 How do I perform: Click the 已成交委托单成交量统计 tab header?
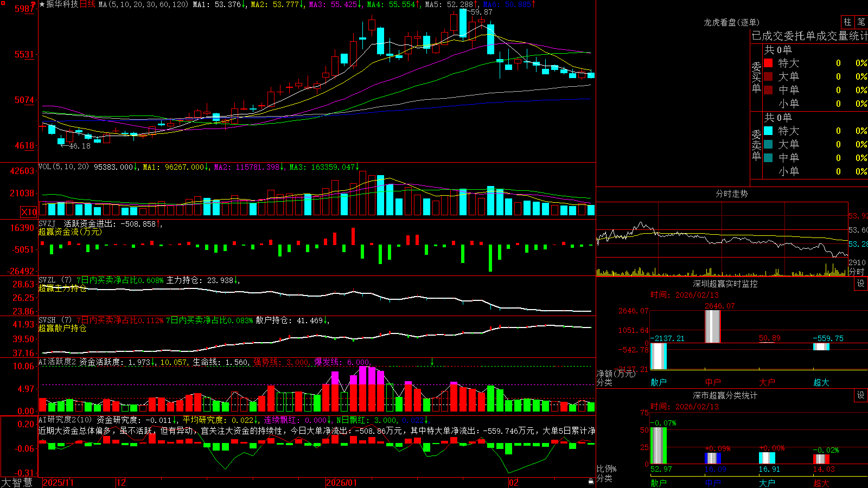(x=809, y=36)
